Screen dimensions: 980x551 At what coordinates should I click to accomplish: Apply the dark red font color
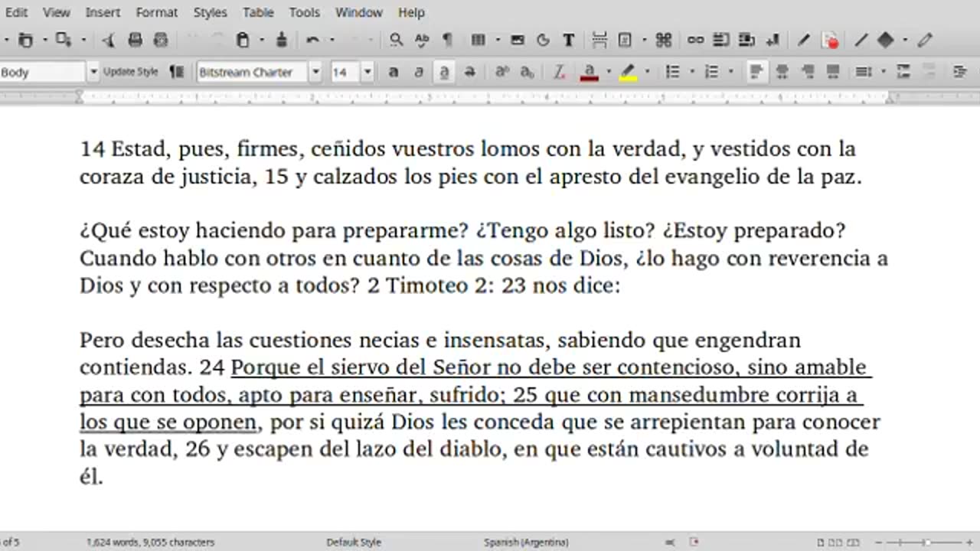(589, 72)
